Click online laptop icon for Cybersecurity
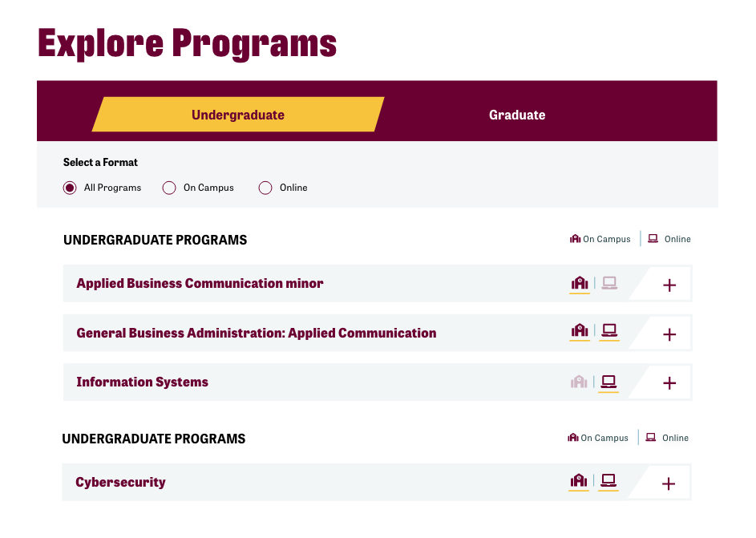The width and height of the screenshot is (756, 538). [x=608, y=481]
